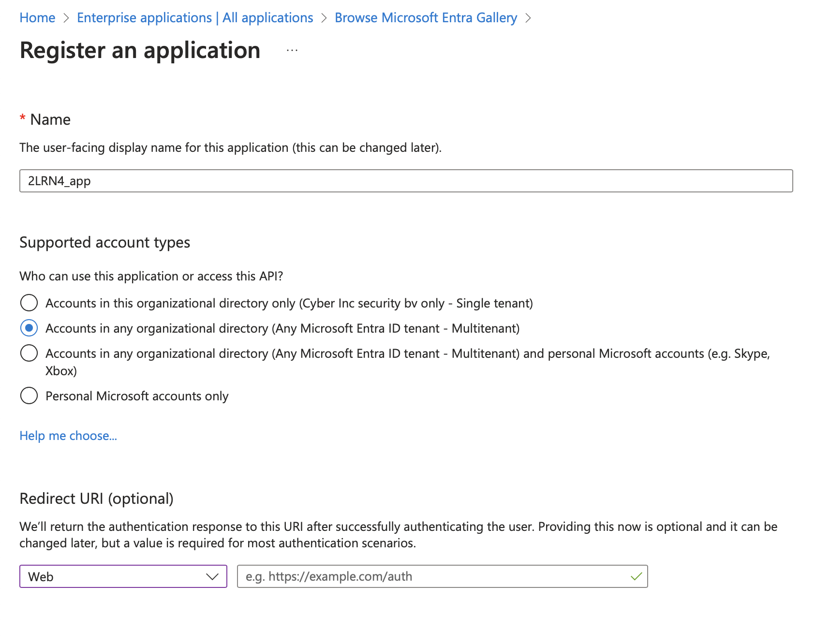Click the chevron after Browse Microsoft Entra Gallery
The image size is (830, 644).
tap(528, 18)
